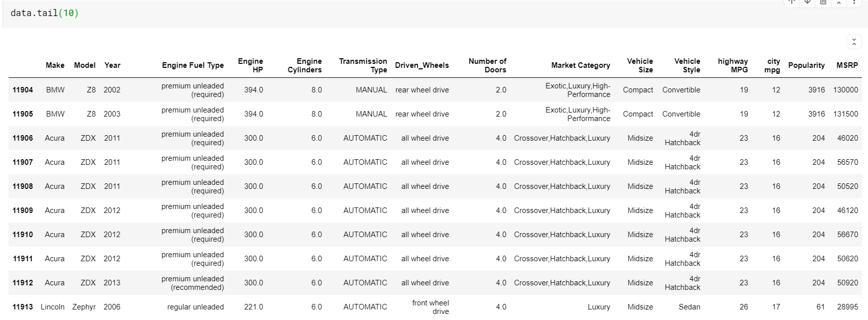Click the Lincoln make cell

[x=52, y=307]
